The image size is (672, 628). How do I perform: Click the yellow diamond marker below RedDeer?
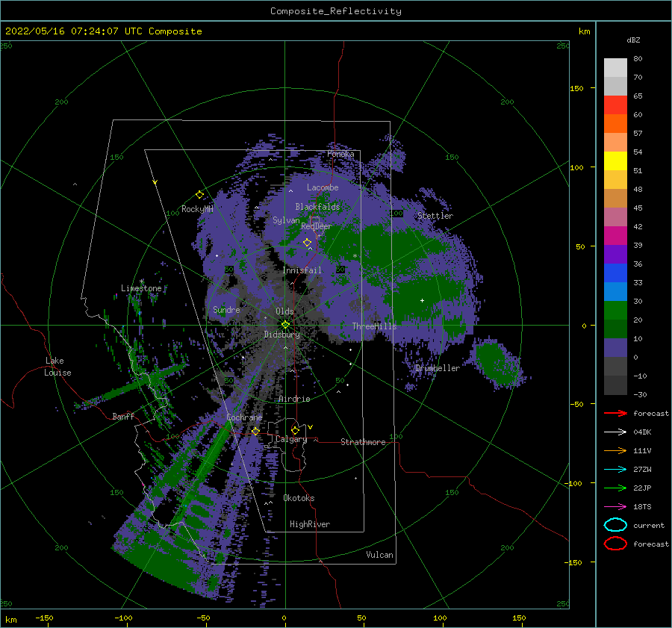tap(308, 243)
